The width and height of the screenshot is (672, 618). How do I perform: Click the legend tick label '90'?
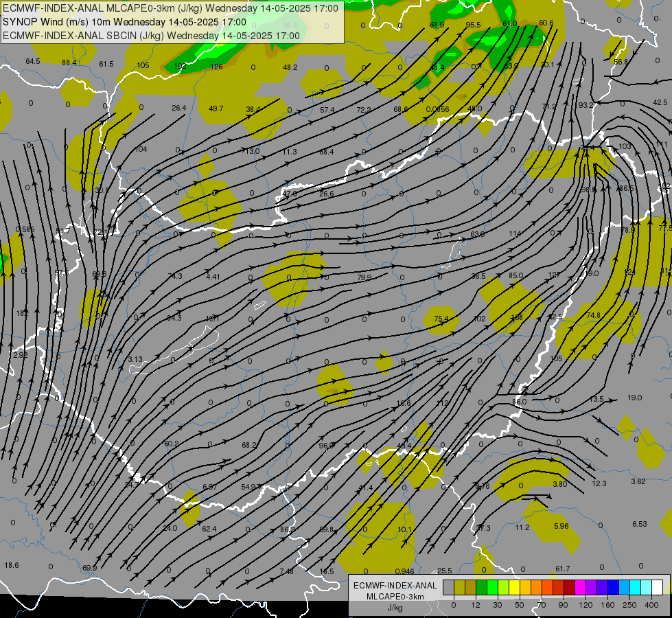(563, 605)
